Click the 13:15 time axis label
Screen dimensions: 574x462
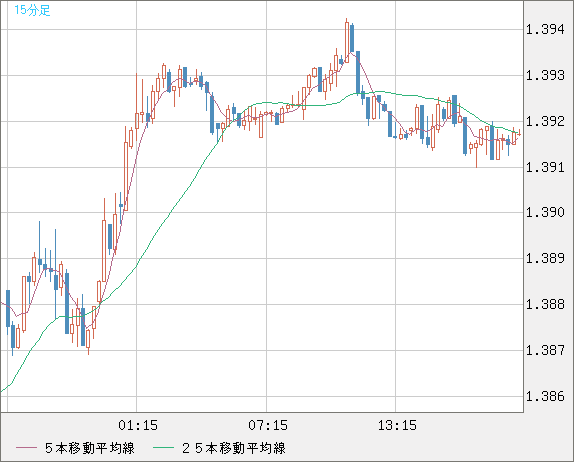(x=397, y=425)
